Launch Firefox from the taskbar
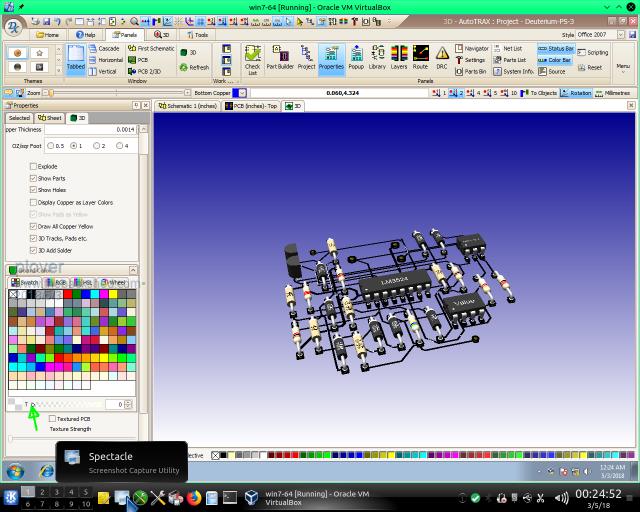This screenshot has width=640, height=512. click(194, 497)
